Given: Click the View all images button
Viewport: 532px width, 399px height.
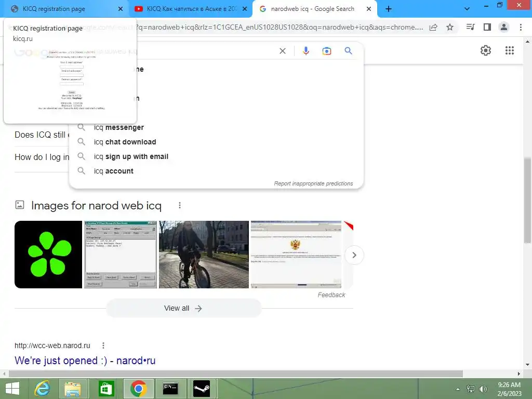Looking at the screenshot, I should 183,308.
